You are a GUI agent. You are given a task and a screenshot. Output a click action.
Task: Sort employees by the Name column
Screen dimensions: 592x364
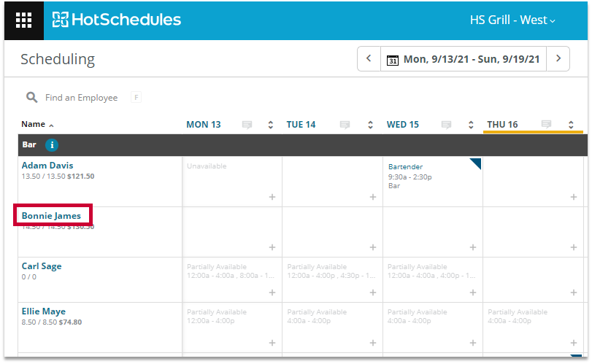[x=37, y=125]
